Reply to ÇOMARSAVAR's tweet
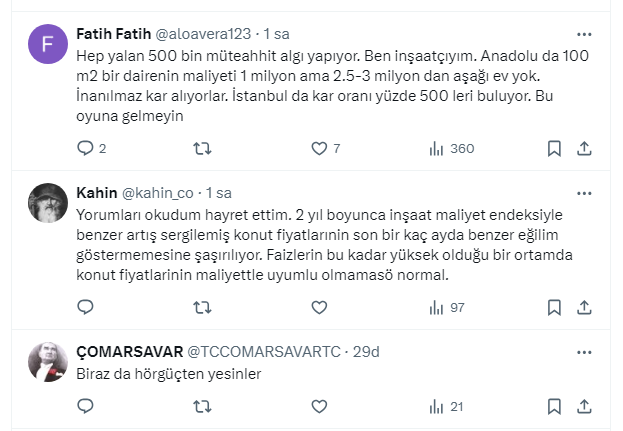This screenshot has width=623, height=431. pos(85,407)
